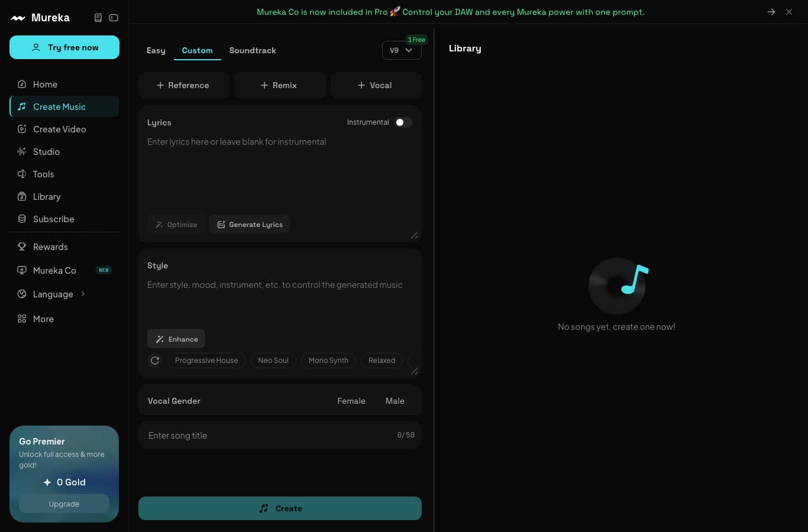Click the NEW badge next to Mureka Co
The width and height of the screenshot is (808, 532).
[104, 270]
